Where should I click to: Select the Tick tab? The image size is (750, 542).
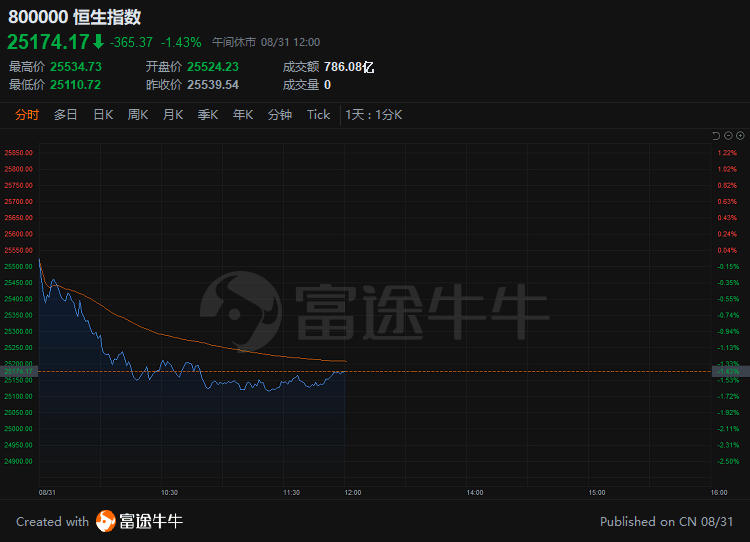coord(319,115)
